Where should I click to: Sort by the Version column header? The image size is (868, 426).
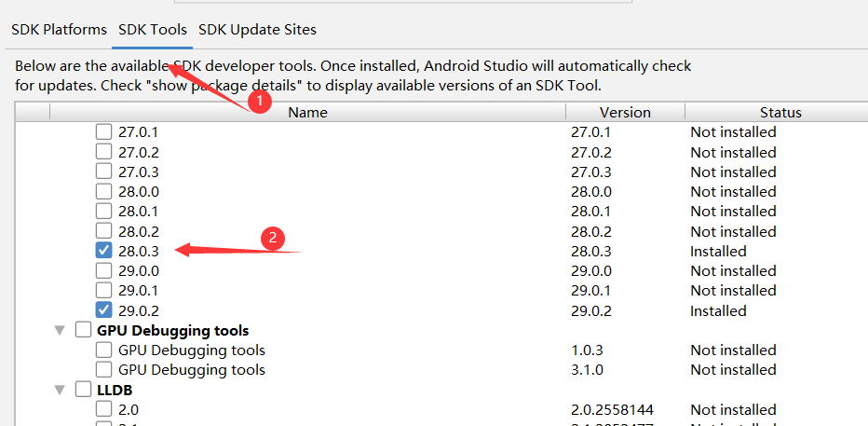625,113
